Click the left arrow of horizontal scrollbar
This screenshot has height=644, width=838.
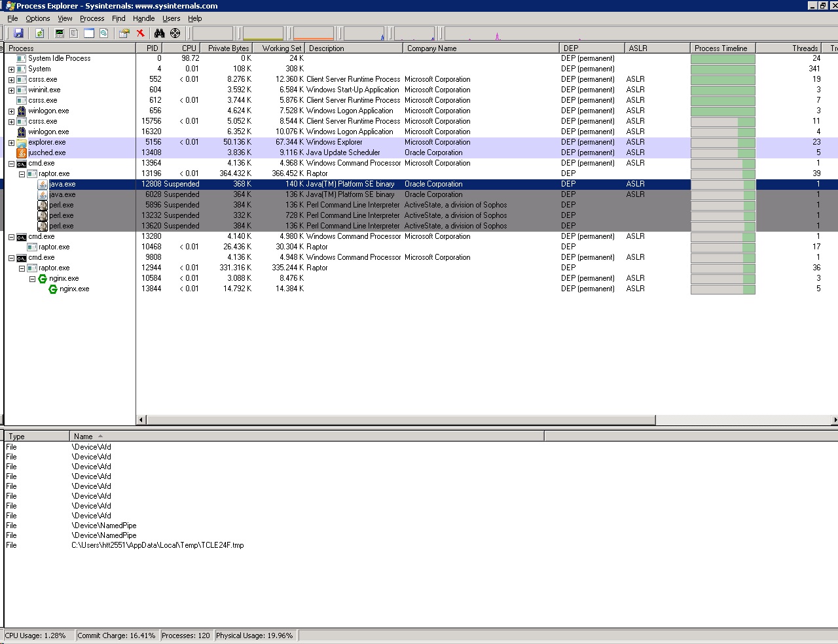pyautogui.click(x=141, y=420)
